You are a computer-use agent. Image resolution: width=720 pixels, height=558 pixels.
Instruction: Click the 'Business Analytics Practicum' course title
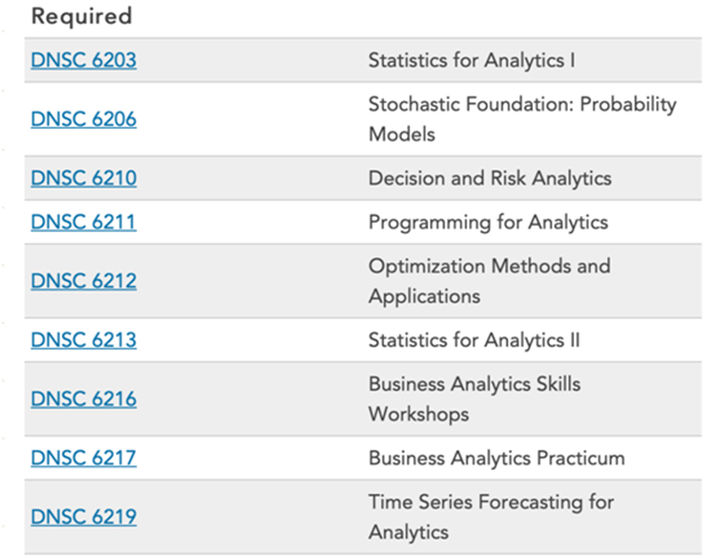tap(496, 458)
